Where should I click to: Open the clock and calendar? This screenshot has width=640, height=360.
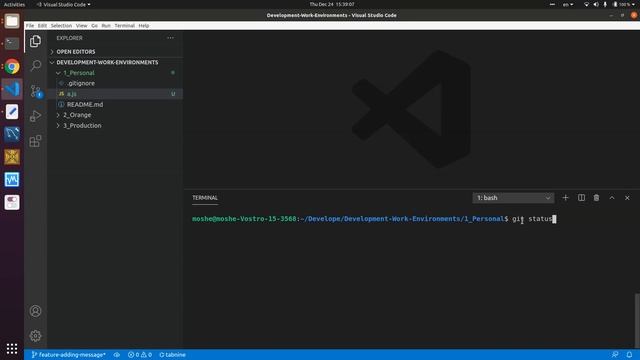(x=331, y=4)
